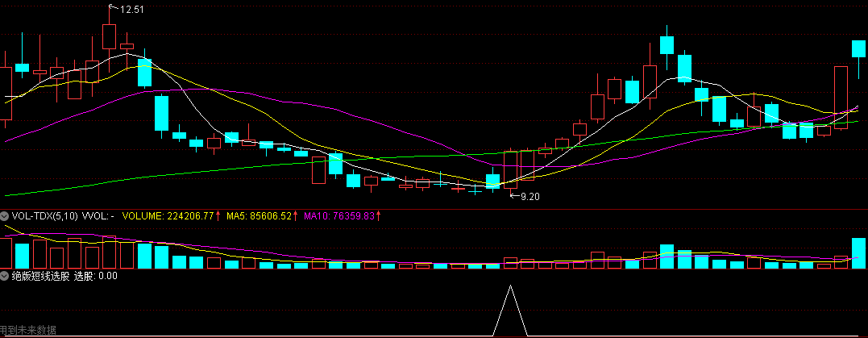The image size is (868, 338).
Task: Expand the VOL-TDX indicator dropdown icon
Action: [x=5, y=215]
